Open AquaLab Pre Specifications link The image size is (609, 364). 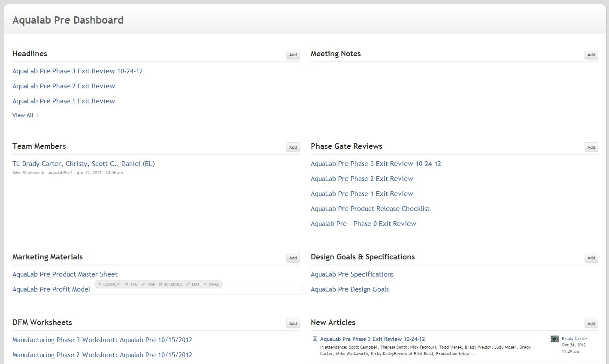[352, 274]
